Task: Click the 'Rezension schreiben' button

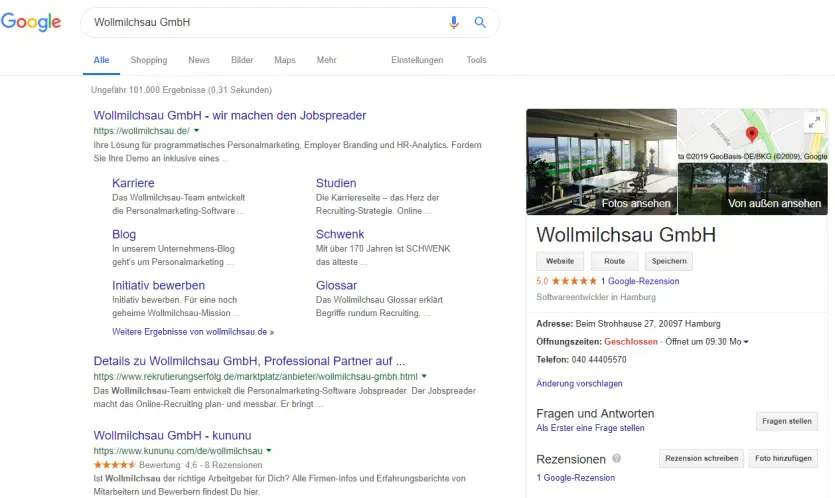Action: [x=701, y=459]
